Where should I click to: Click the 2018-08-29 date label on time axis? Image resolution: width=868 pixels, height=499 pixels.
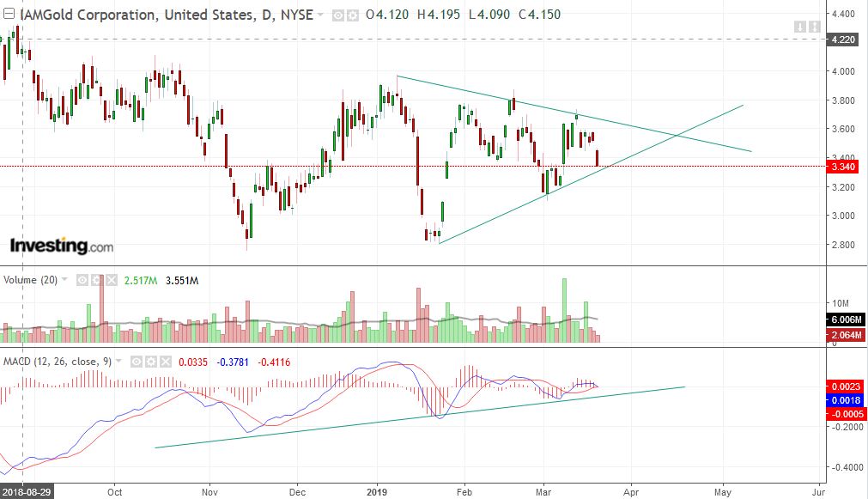pos(26,492)
